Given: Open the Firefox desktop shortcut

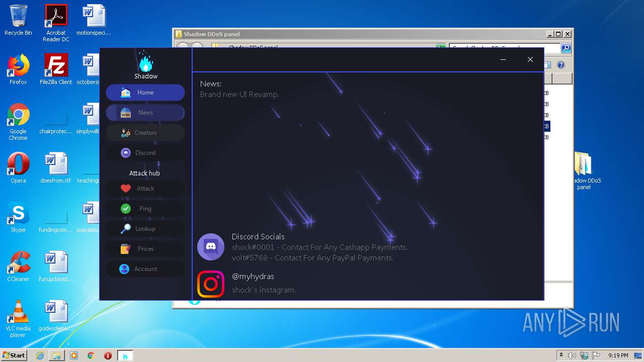Looking at the screenshot, I should point(18,69).
